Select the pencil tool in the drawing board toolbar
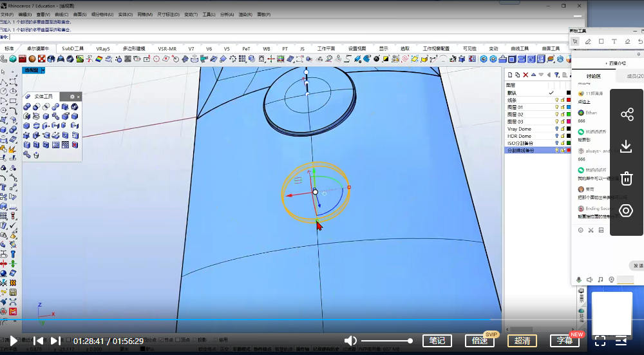 pyautogui.click(x=587, y=41)
